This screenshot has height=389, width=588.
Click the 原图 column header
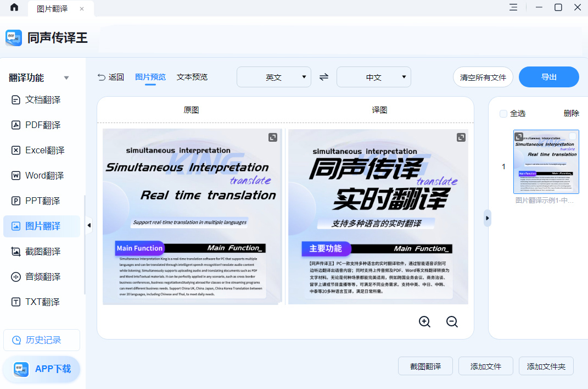coord(191,110)
